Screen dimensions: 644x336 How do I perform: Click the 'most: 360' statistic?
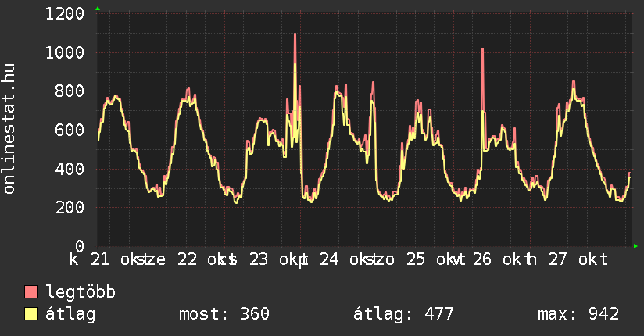(224, 314)
